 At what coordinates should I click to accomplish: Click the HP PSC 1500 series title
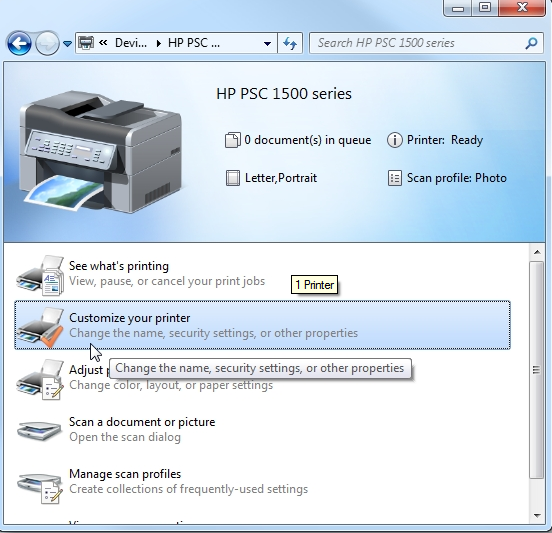(284, 94)
